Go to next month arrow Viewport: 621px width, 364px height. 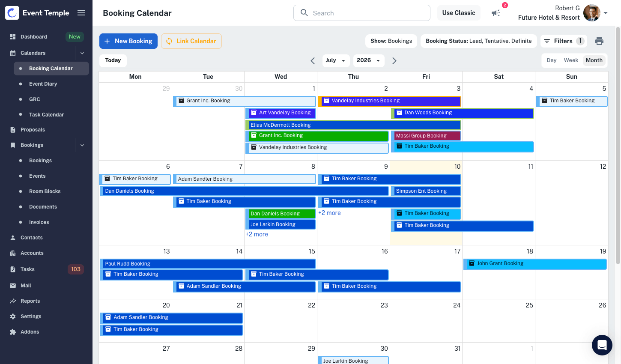tap(394, 61)
